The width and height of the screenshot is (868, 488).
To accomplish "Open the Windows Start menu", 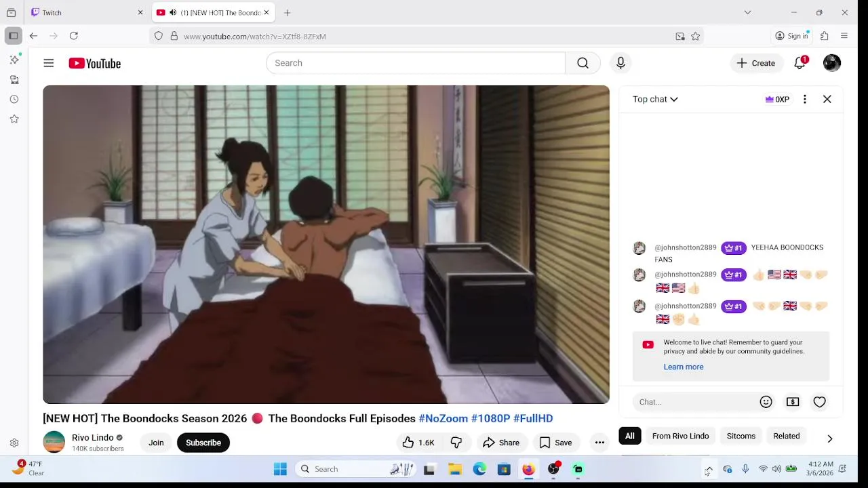I will 280,469.
